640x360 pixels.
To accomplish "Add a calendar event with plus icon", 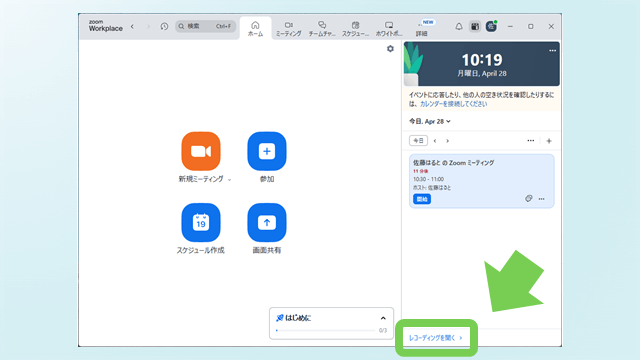I will point(549,141).
